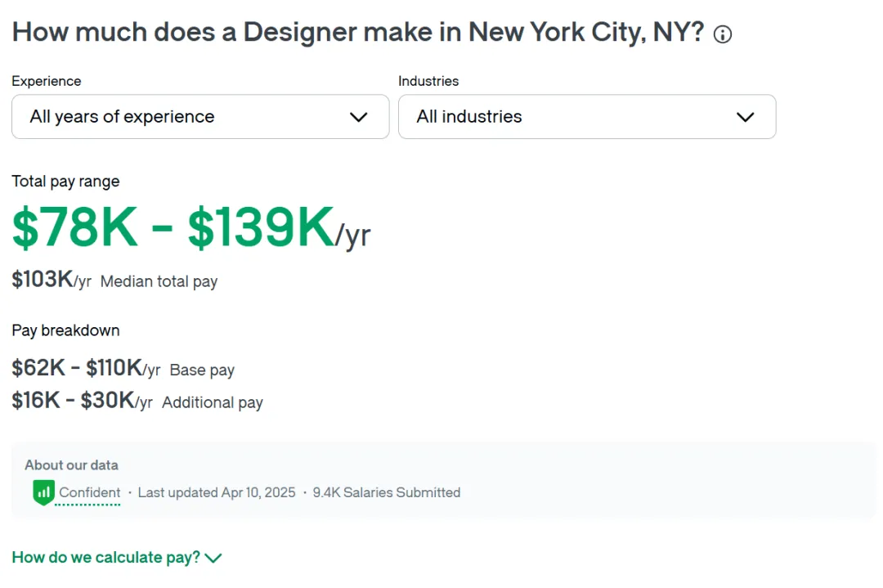Image resolution: width=883 pixels, height=588 pixels.
Task: Click the chevron in the experience dropdown
Action: click(x=358, y=117)
